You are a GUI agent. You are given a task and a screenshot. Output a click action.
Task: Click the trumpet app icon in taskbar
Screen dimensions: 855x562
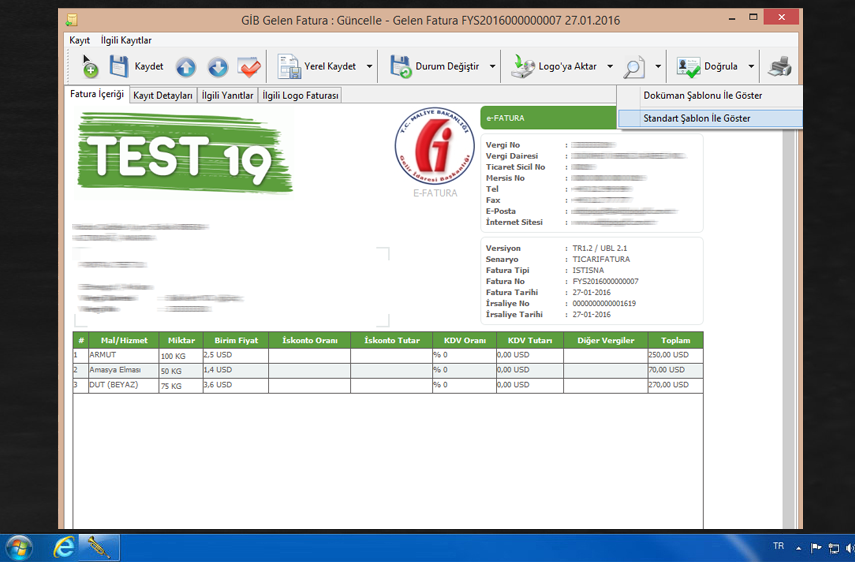point(99,547)
